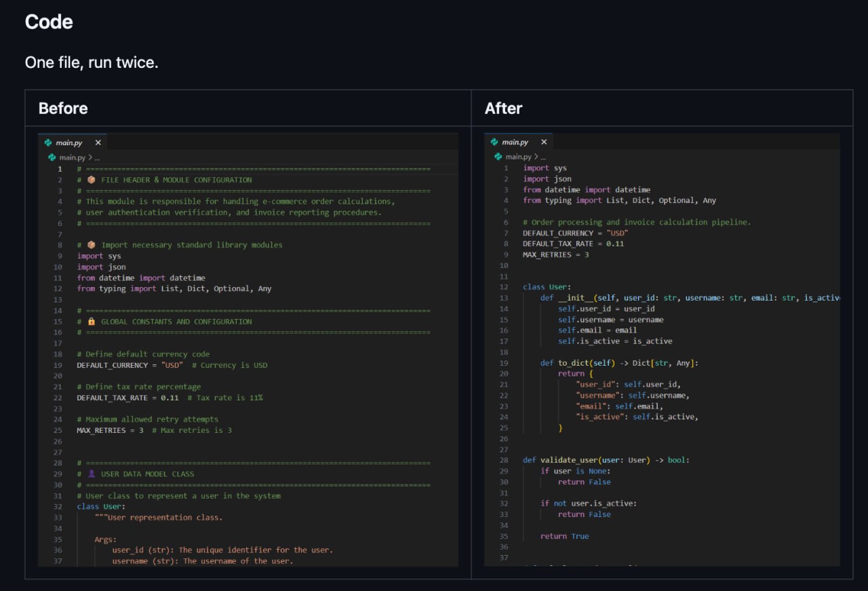This screenshot has height=591, width=868.
Task: Click package emoji before 'Import necessary standard library'
Action: pyautogui.click(x=91, y=245)
